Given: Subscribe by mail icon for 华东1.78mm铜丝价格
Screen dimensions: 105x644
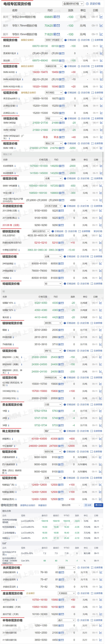Looking at the screenshot, I should tap(58, 26).
